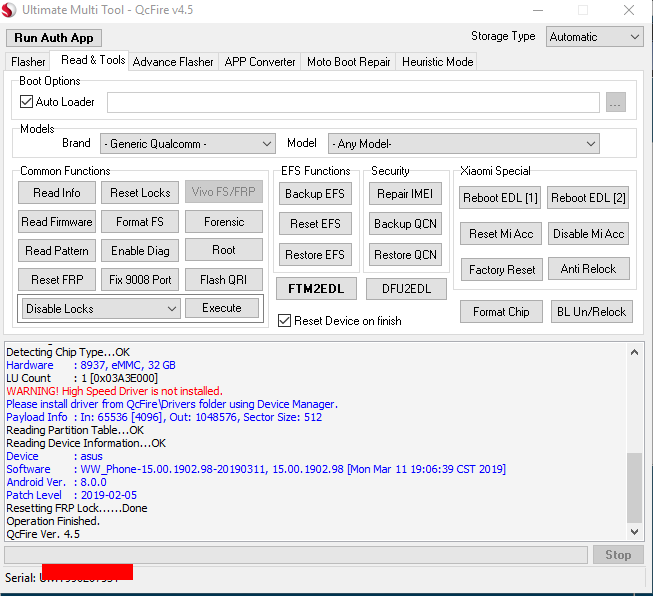
Task: Click the Reset EFS button
Action: pyautogui.click(x=315, y=224)
